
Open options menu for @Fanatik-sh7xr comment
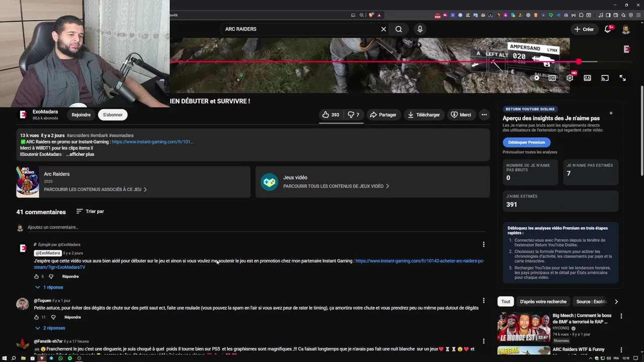[484, 341]
